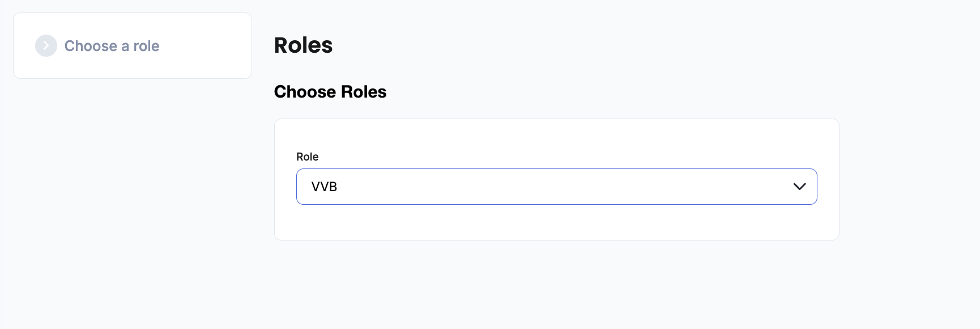
Task: Click the "Role" field label
Action: click(308, 157)
